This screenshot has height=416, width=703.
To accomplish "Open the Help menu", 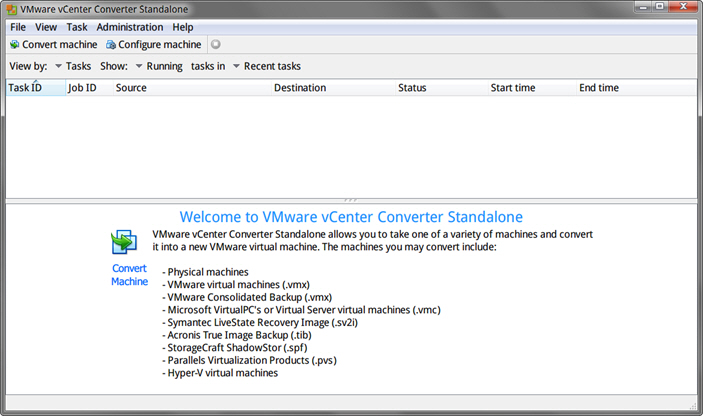I will click(x=182, y=27).
